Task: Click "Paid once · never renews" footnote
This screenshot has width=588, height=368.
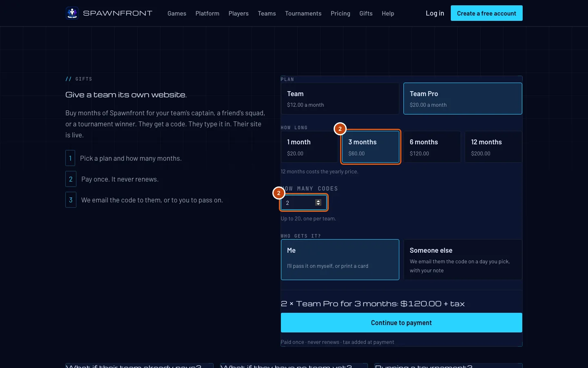Action: tap(337, 342)
